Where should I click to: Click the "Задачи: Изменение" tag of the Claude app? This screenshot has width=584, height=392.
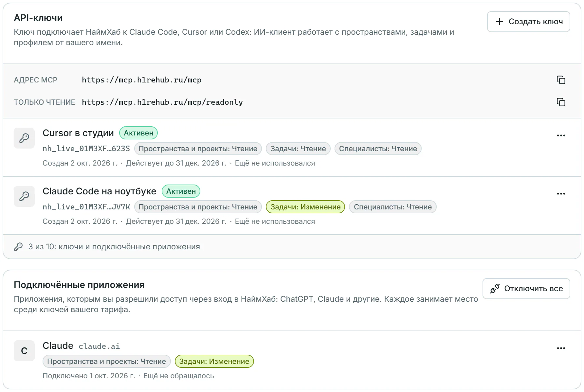point(214,361)
